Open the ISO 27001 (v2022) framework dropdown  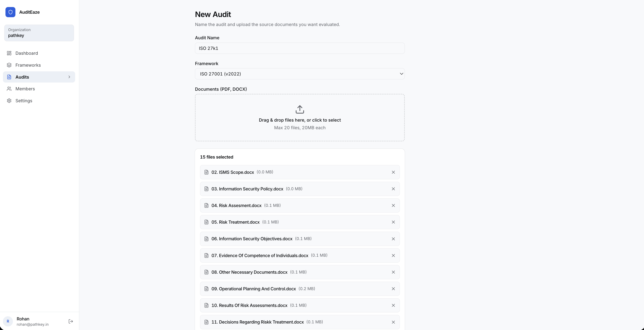300,74
